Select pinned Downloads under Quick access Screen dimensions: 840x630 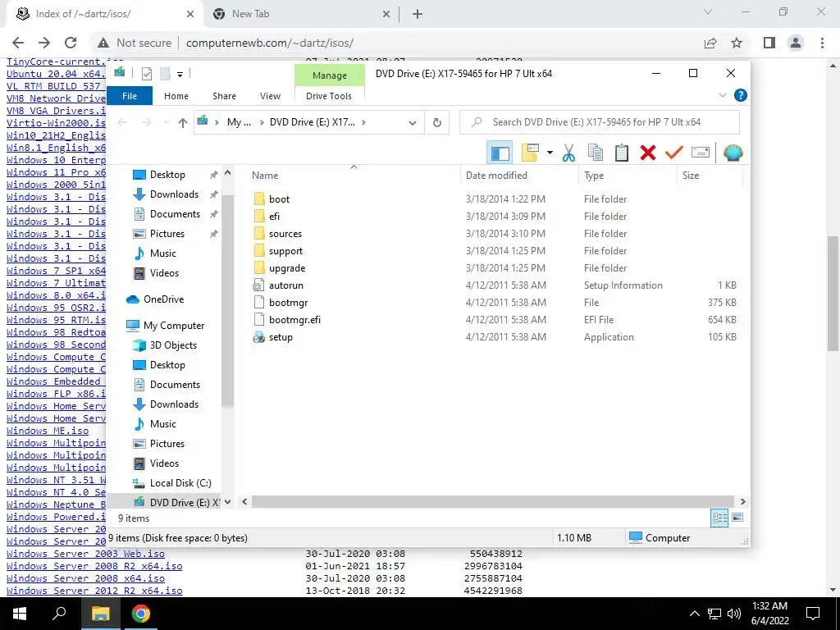coord(174,194)
